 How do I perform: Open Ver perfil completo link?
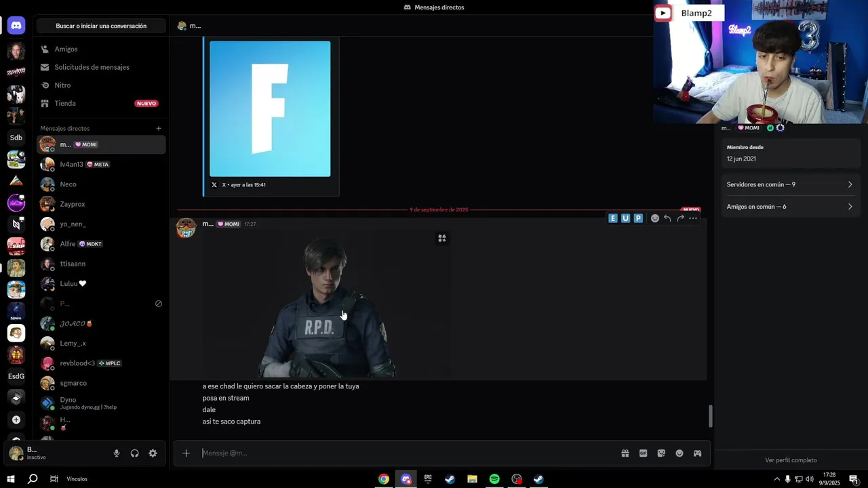click(791, 460)
